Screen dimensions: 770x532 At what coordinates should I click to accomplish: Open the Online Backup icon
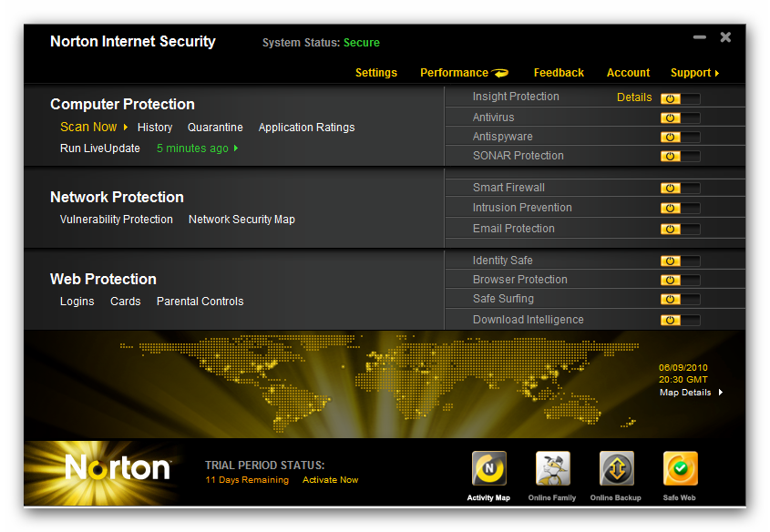coord(616,469)
